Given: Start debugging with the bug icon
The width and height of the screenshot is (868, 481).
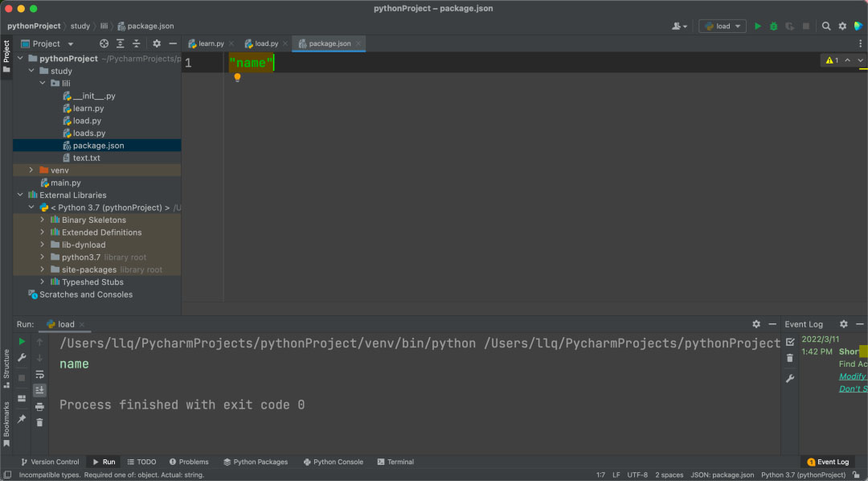Looking at the screenshot, I should click(773, 26).
